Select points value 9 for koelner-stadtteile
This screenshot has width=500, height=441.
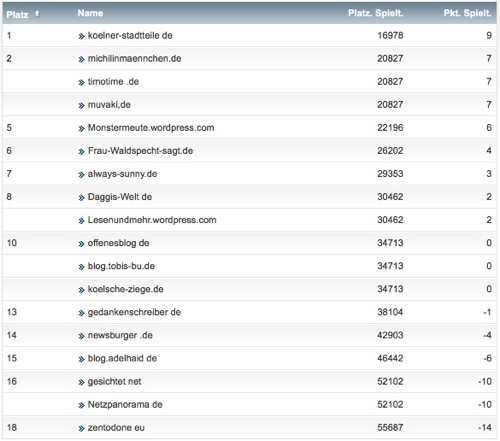pyautogui.click(x=489, y=35)
